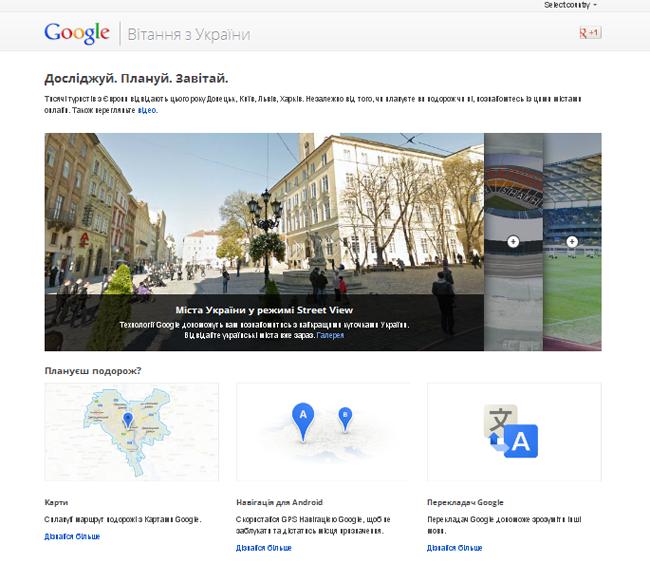Click the large A navigation pin
The height and width of the screenshot is (563, 650).
tap(303, 420)
